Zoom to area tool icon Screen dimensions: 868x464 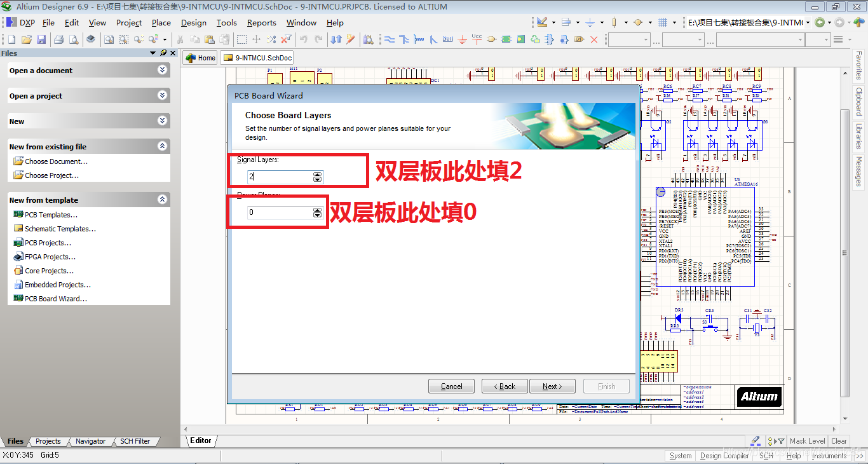[123, 39]
